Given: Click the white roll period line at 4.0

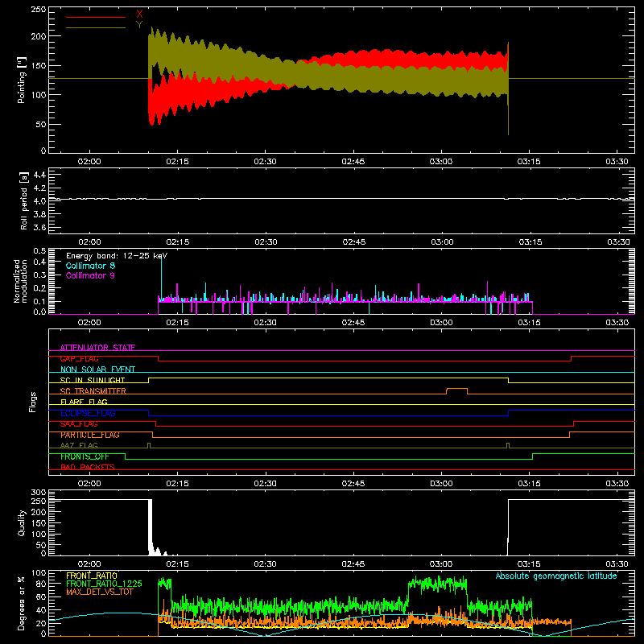Looking at the screenshot, I should pyautogui.click(x=341, y=199).
